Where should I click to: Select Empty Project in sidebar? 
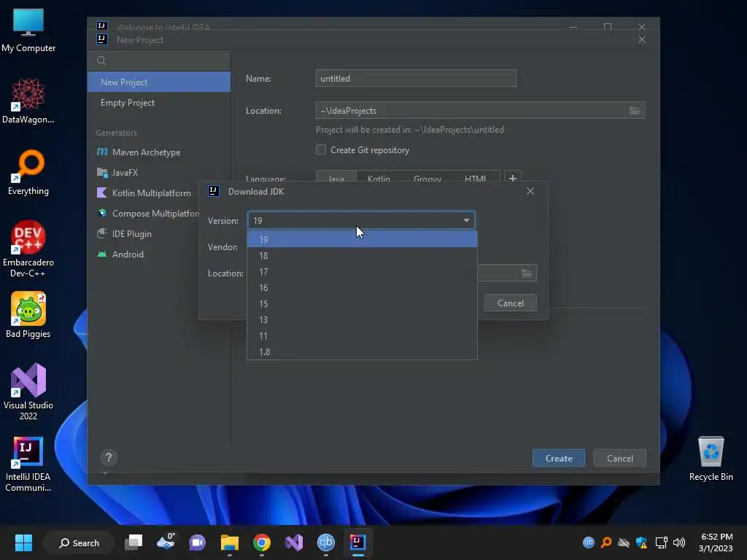click(159, 103)
